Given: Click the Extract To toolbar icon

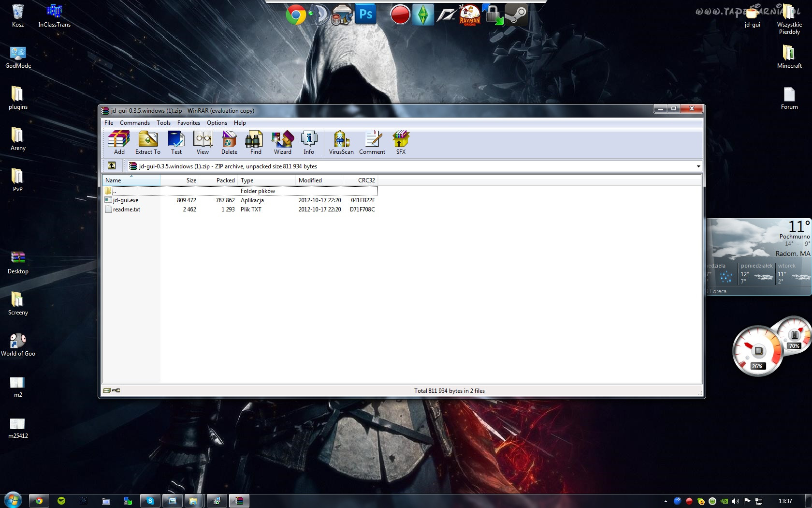Looking at the screenshot, I should (148, 143).
